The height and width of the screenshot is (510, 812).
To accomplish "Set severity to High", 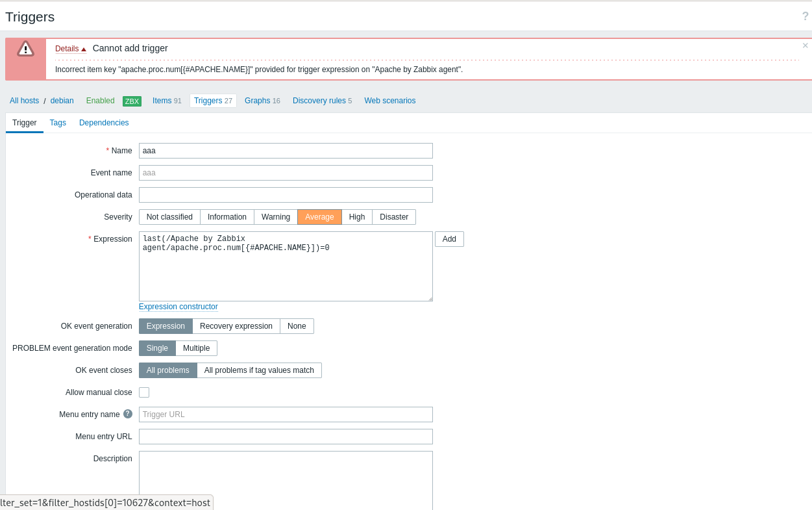I will 357,217.
